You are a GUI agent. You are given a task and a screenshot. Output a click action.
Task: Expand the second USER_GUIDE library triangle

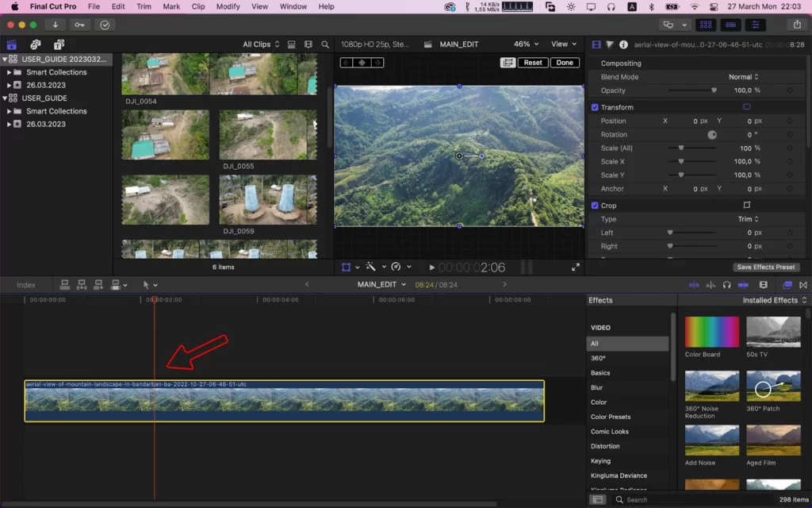point(5,98)
